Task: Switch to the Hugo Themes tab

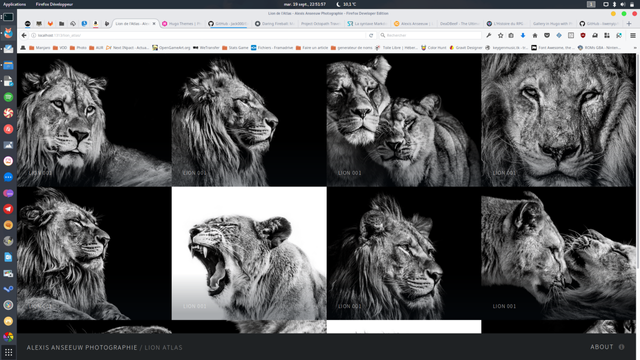Action: point(182,24)
